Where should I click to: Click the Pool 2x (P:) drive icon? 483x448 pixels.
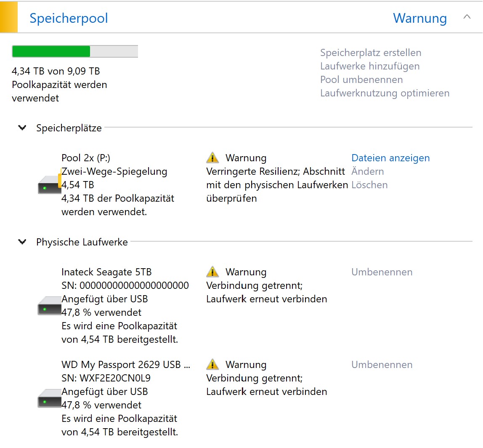(50, 184)
